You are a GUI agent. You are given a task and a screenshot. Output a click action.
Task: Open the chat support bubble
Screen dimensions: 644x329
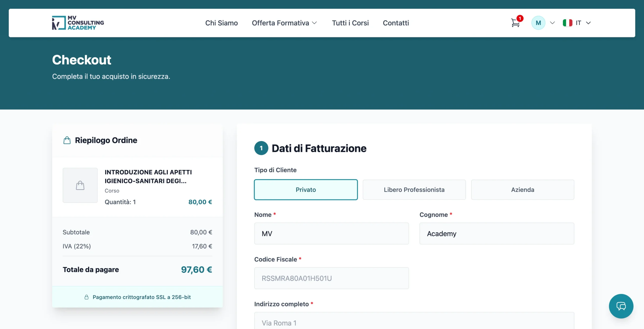(x=621, y=306)
